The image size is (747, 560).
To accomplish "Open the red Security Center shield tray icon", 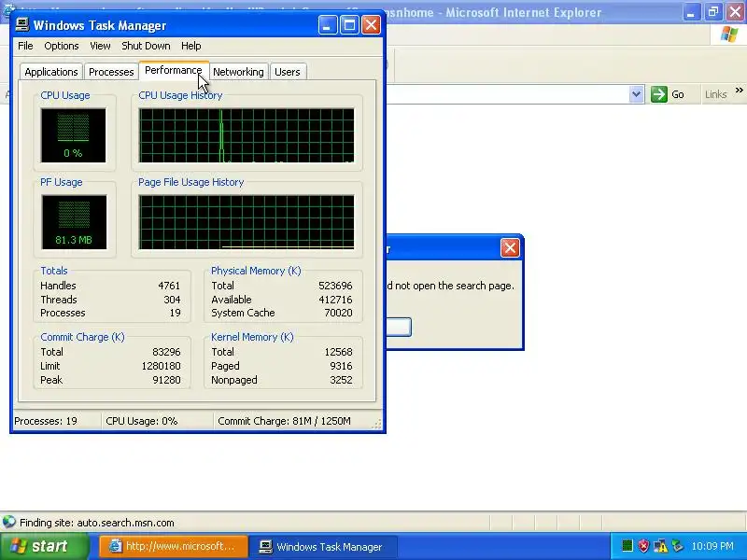I will [643, 546].
